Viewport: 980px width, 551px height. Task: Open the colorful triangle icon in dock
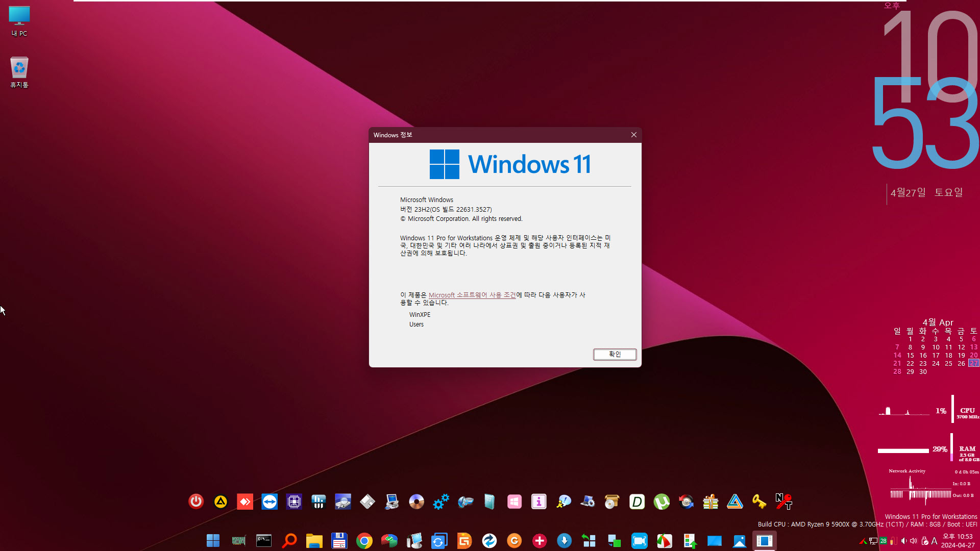pos(735,502)
